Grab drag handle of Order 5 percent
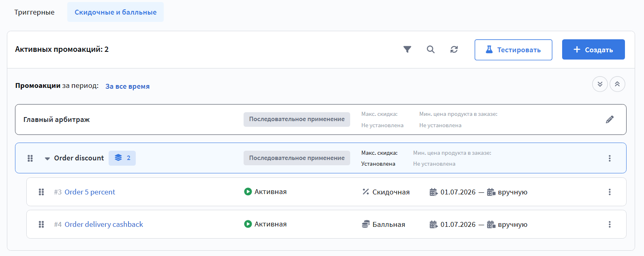The height and width of the screenshot is (256, 644). (x=41, y=192)
